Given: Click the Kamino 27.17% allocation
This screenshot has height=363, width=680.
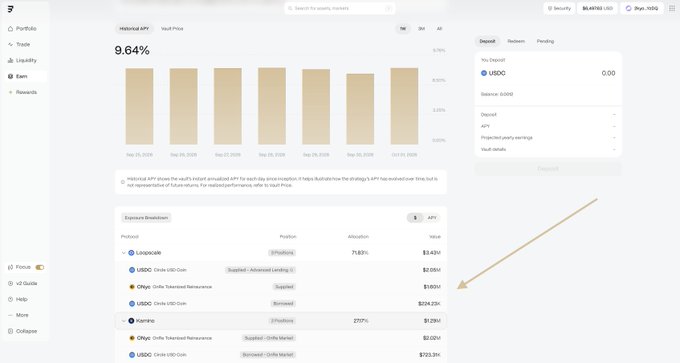Looking at the screenshot, I should coord(361,321).
